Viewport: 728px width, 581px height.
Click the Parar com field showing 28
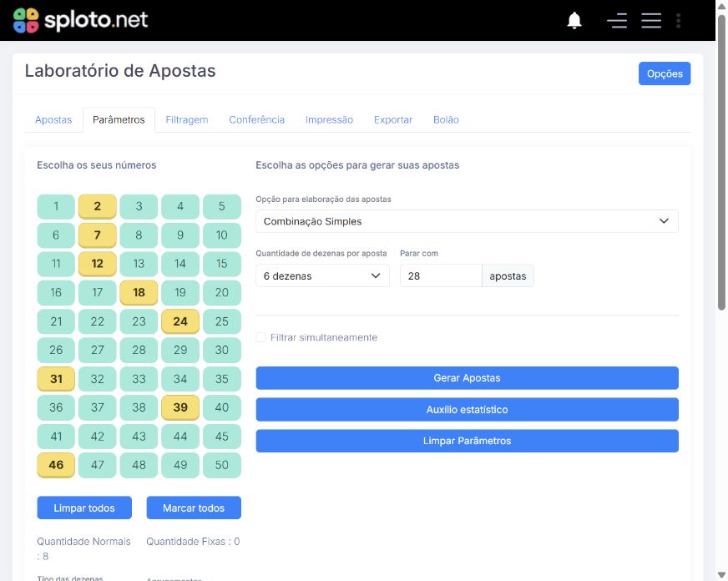click(441, 275)
